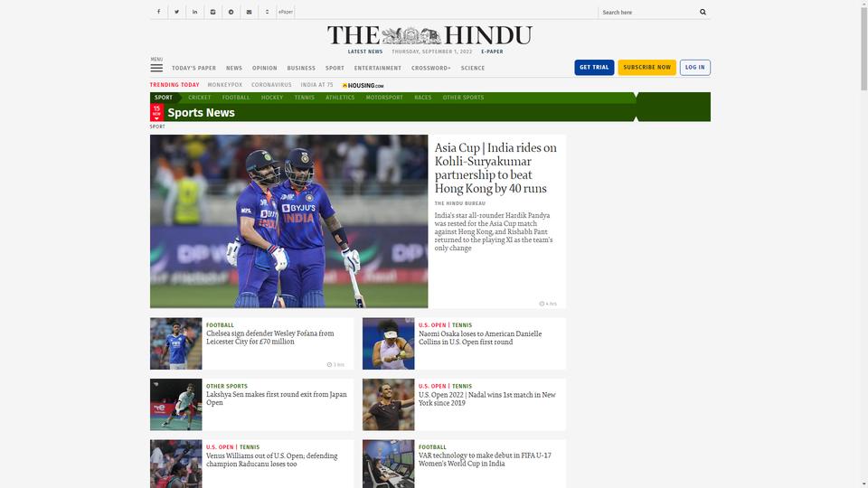Image resolution: width=868 pixels, height=488 pixels.
Task: Click the red 15 new updates badge
Action: 156,112
